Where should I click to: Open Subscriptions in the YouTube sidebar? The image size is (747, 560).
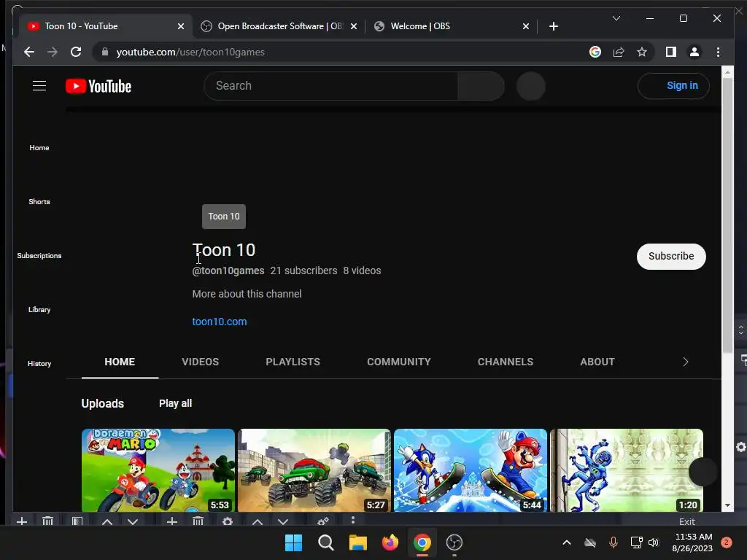tap(39, 256)
